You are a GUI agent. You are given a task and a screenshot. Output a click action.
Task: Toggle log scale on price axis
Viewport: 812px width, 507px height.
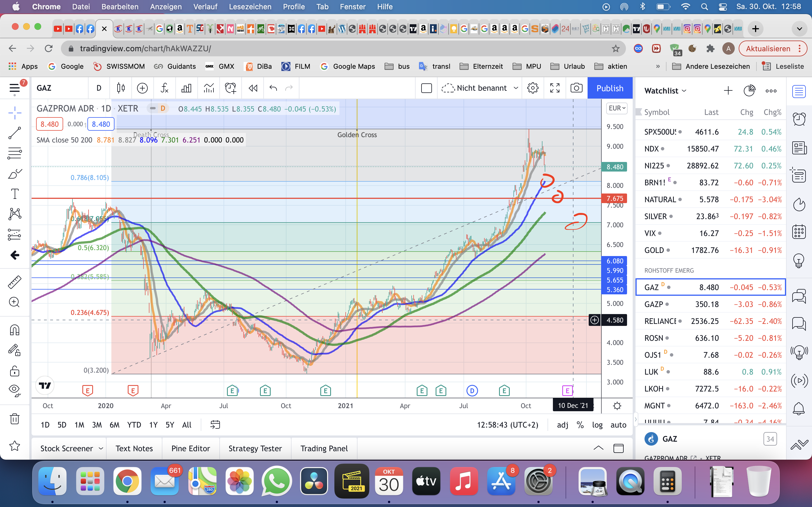click(597, 425)
